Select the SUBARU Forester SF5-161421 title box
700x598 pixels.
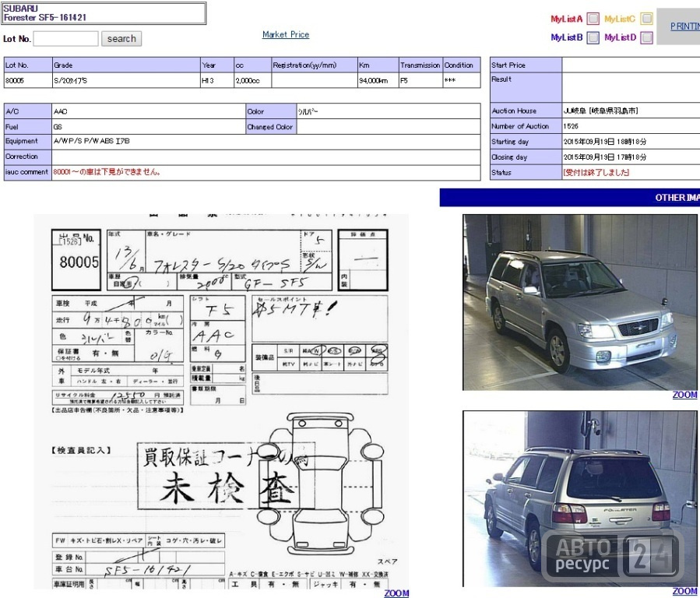click(x=104, y=13)
